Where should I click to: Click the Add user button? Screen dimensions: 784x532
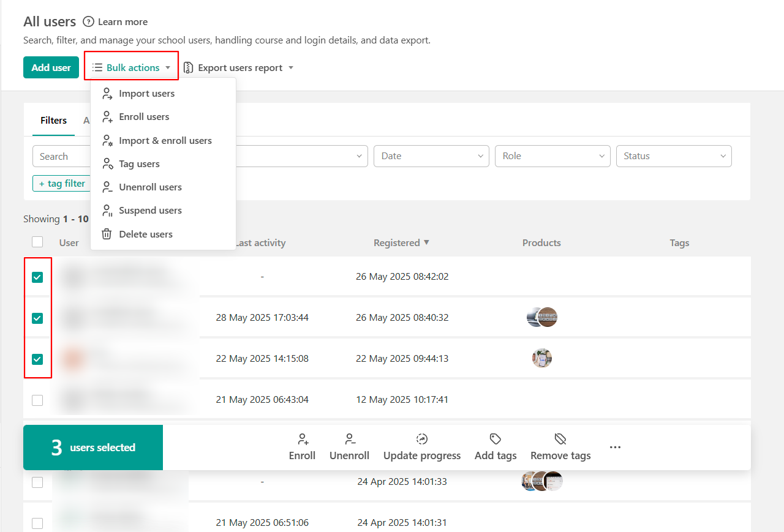pyautogui.click(x=51, y=67)
